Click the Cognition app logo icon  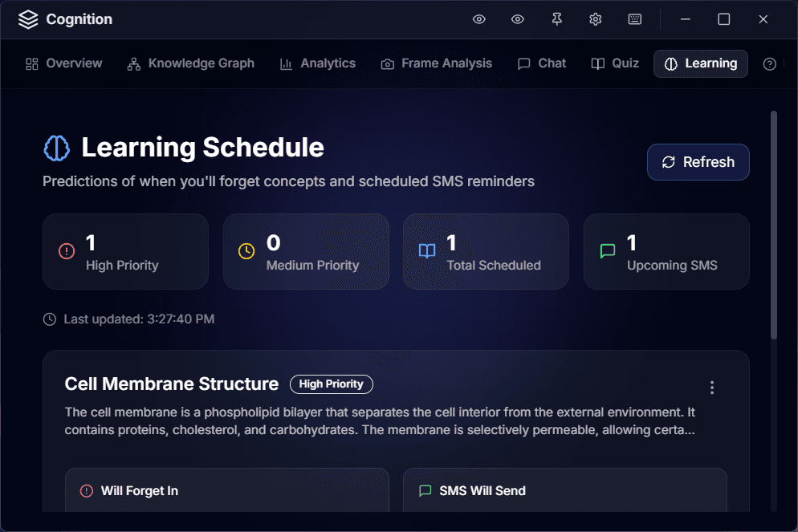[28, 19]
